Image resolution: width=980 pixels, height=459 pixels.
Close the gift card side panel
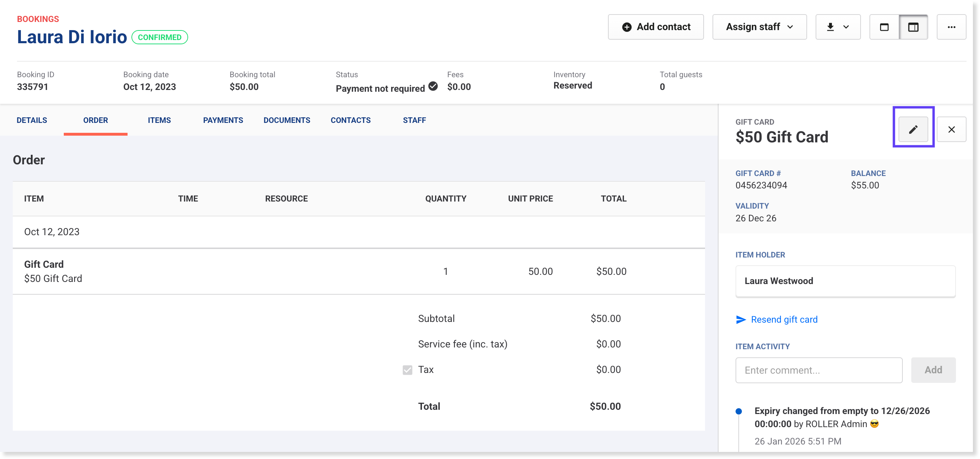[951, 129]
